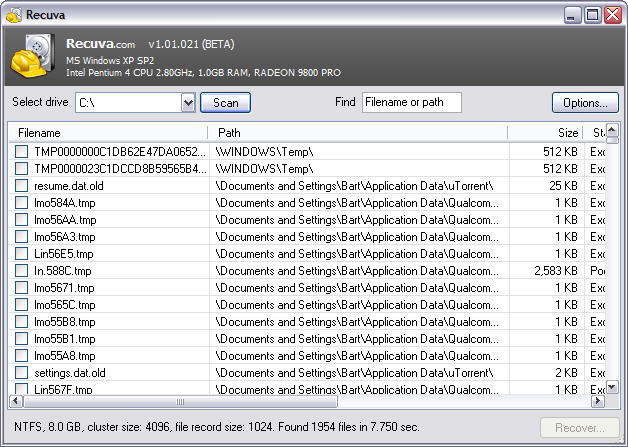Check the settings.dat.old box
Viewport: 628px width, 447px height.
[22, 372]
